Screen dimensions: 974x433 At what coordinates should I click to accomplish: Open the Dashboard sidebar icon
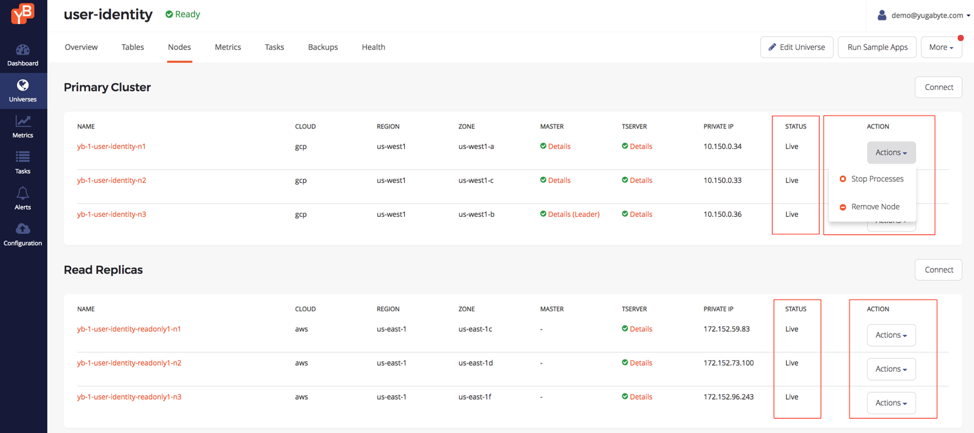22,50
